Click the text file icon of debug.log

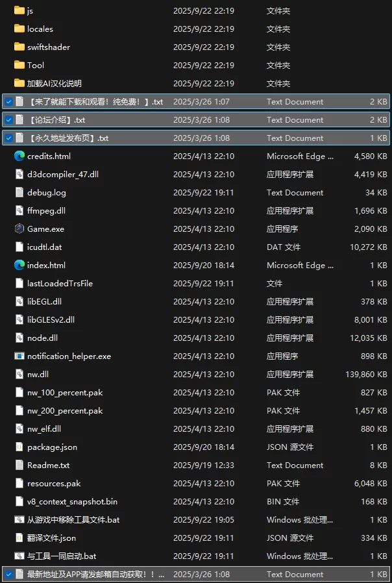tap(19, 193)
